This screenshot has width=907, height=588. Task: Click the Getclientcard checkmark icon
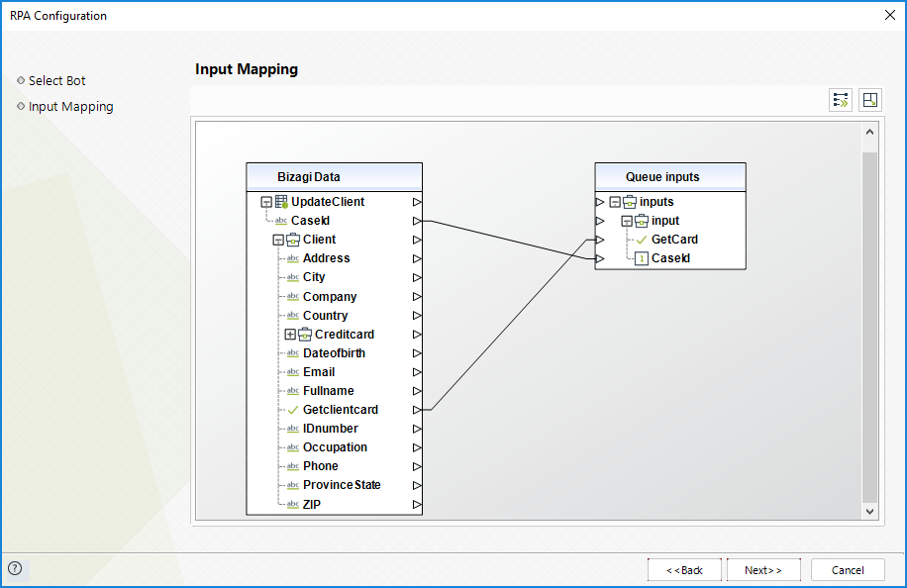(x=293, y=410)
